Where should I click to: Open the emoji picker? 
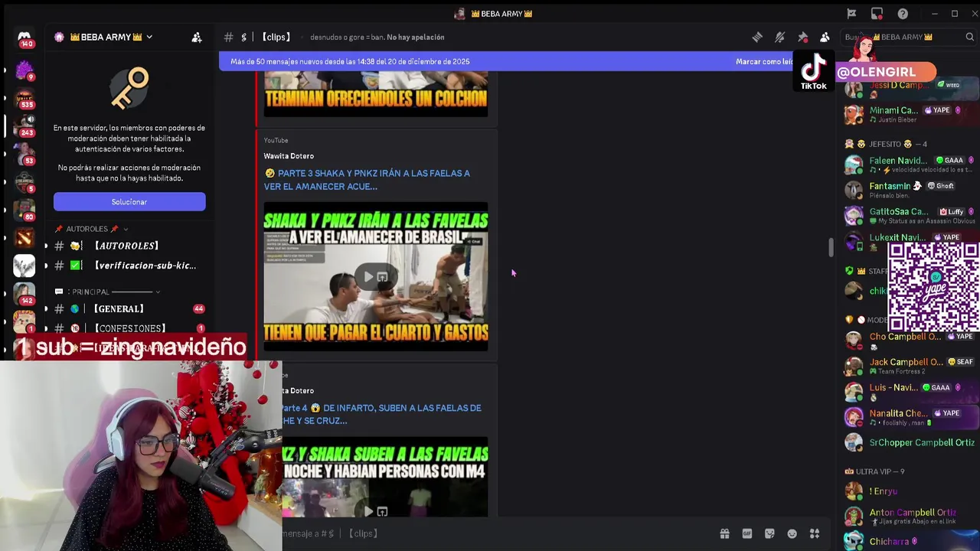pos(792,533)
